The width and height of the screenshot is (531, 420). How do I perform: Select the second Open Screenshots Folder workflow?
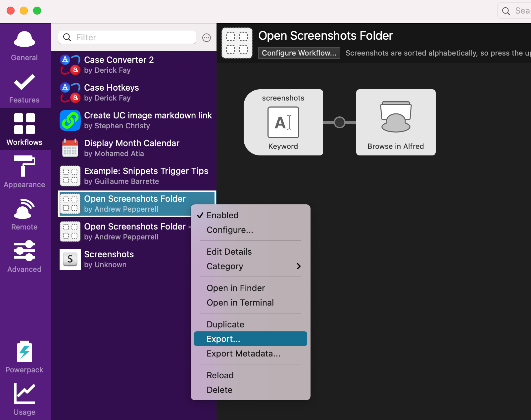[124, 231]
